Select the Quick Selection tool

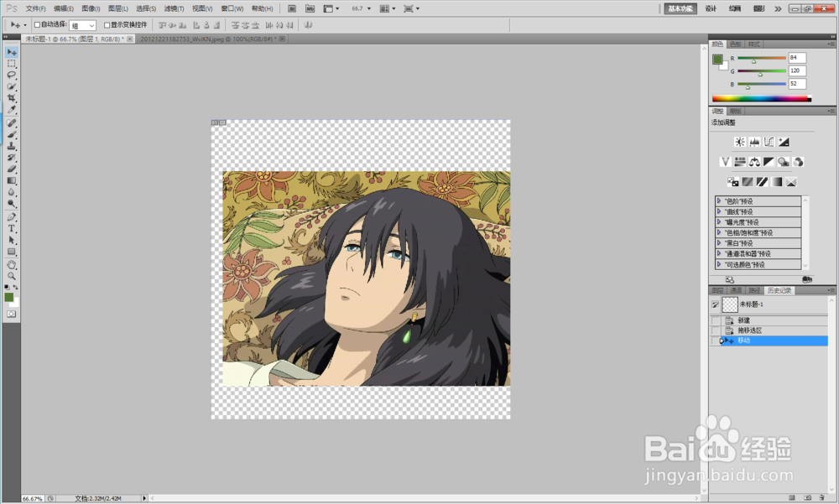11,86
